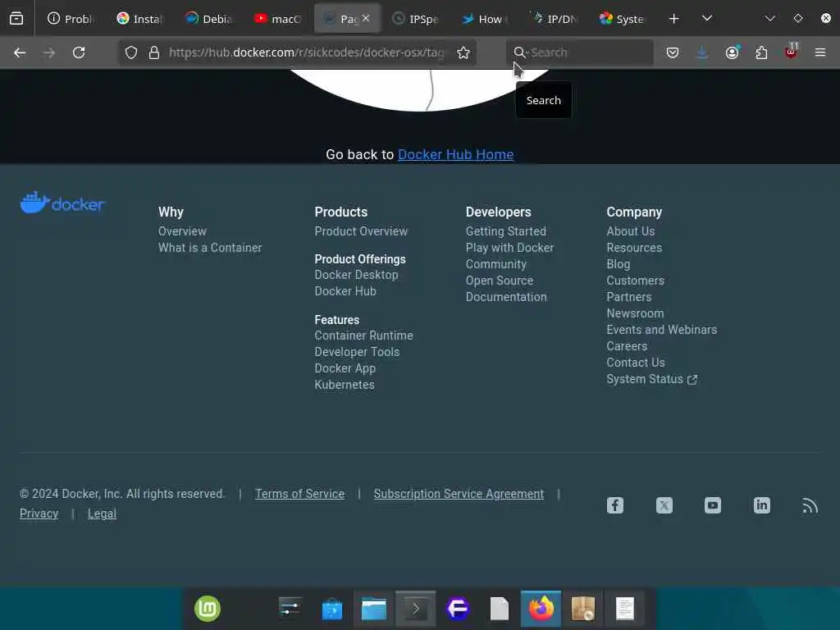Open the purple F app in taskbar
This screenshot has height=630, width=840.
(x=458, y=609)
